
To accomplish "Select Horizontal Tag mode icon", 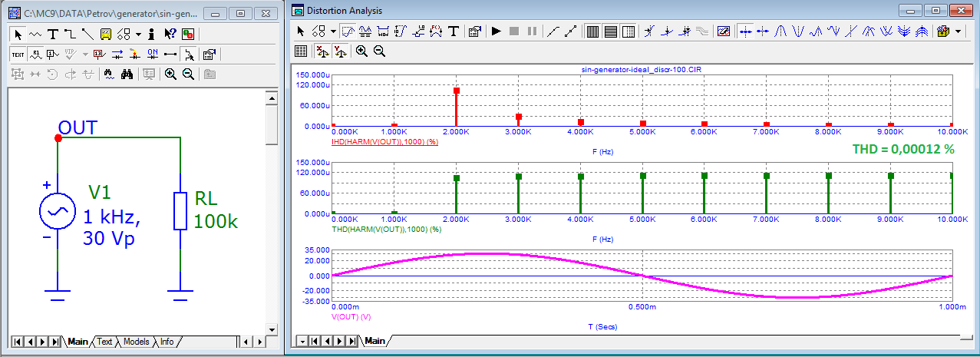I will click(x=383, y=31).
